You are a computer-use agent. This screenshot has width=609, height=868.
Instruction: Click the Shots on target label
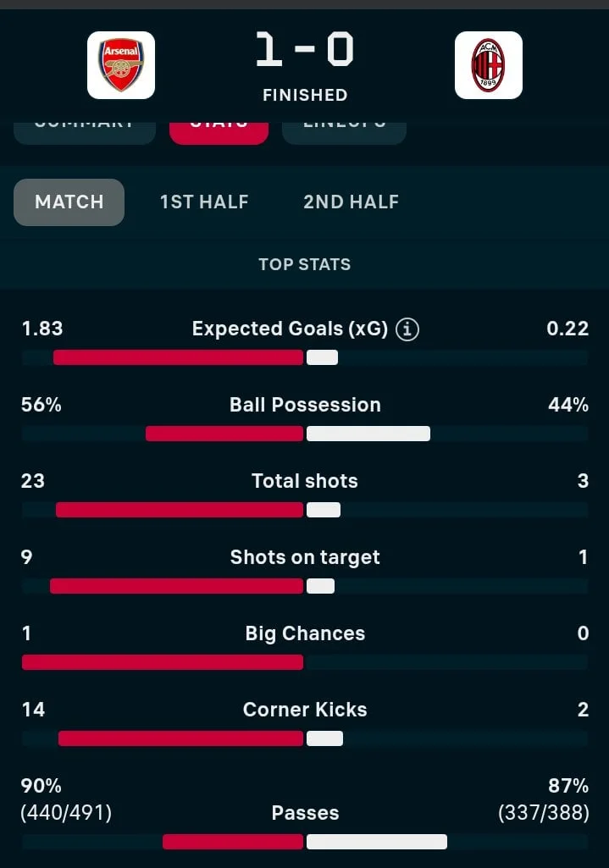pos(305,557)
